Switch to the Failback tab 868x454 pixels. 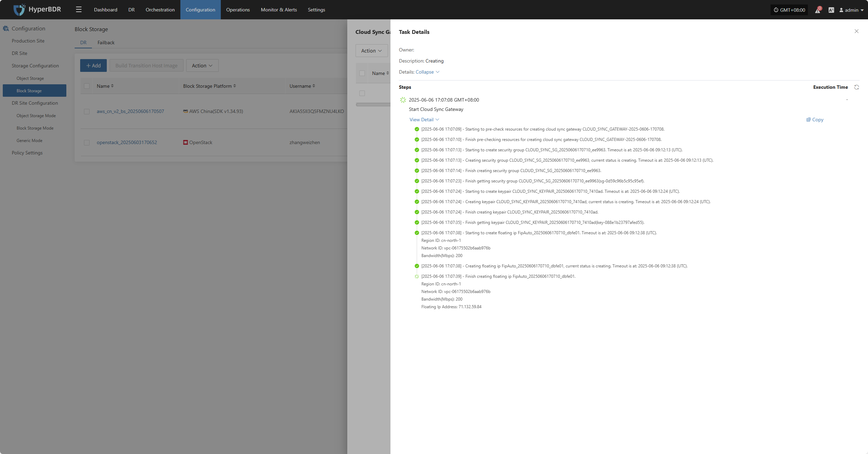coord(106,42)
